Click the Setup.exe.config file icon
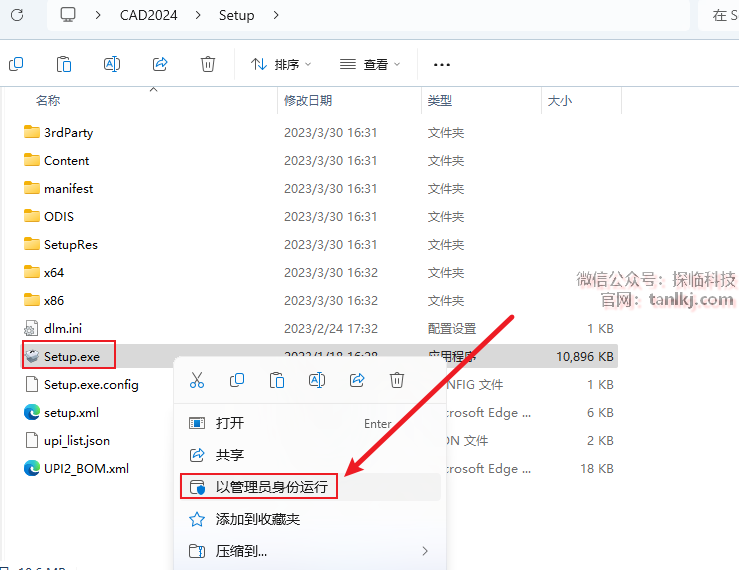 [32, 384]
